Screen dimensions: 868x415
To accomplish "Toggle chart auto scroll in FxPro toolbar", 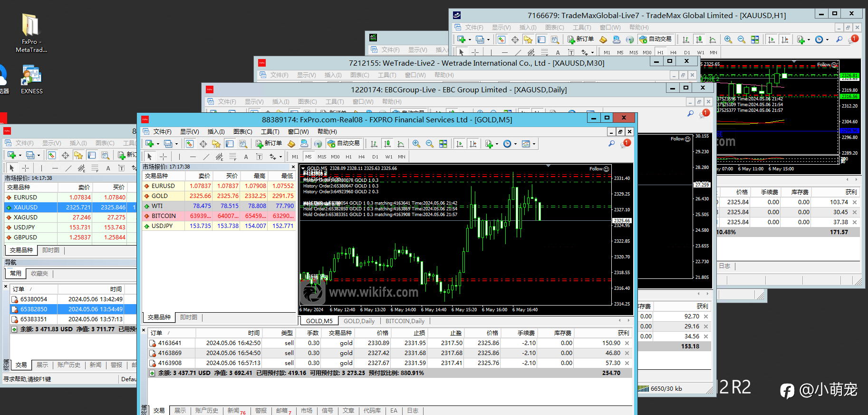I will click(459, 144).
